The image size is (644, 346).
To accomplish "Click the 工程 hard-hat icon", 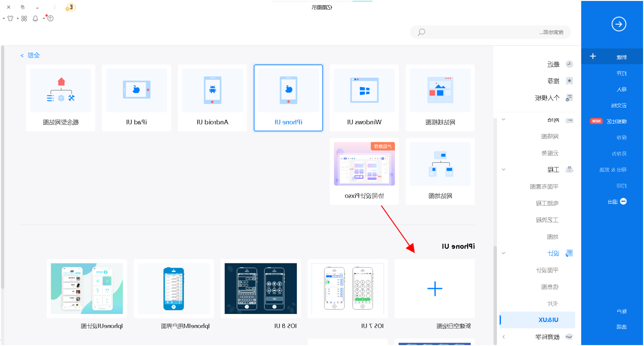I will point(570,170).
